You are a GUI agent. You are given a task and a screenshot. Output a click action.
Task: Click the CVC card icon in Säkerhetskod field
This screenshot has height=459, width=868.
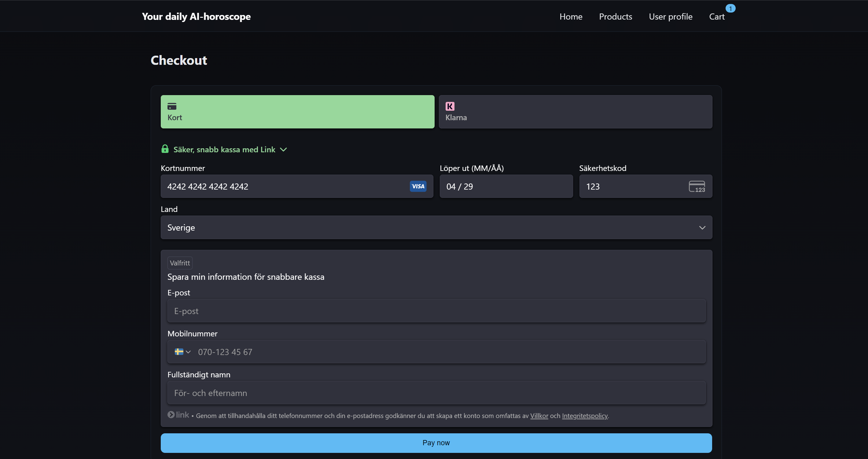pos(697,187)
